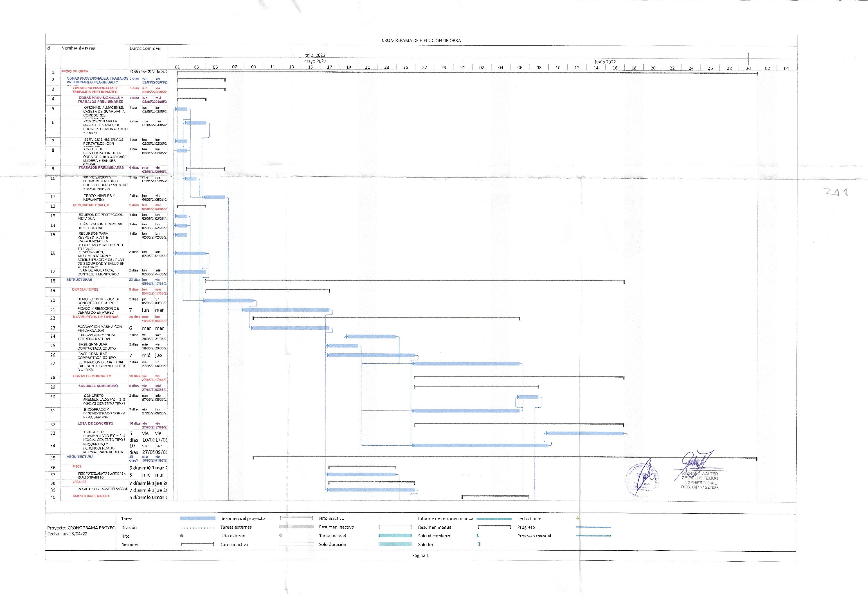Select the Resumen legend bracket bar
This screenshot has height=597, width=868.
pos(197,544)
